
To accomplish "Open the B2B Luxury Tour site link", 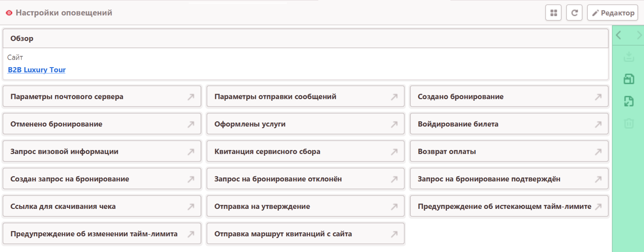I will pyautogui.click(x=37, y=70).
